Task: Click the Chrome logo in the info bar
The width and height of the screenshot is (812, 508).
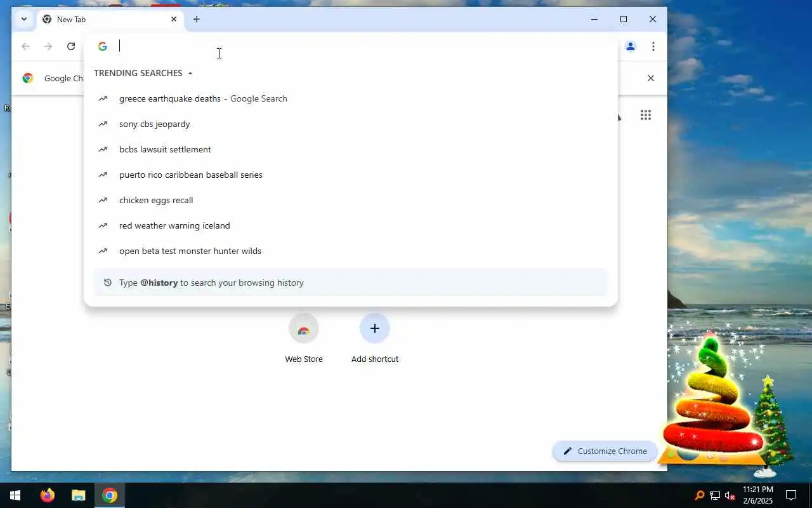Action: (27, 78)
